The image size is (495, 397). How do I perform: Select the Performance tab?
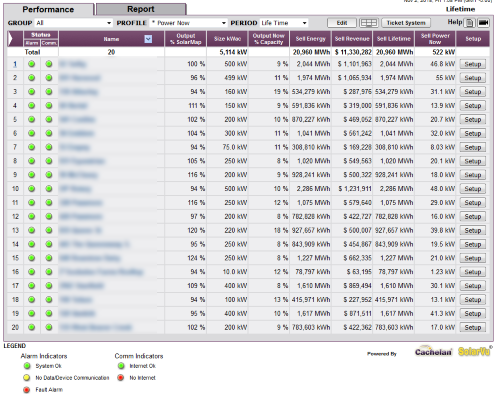[x=48, y=9]
